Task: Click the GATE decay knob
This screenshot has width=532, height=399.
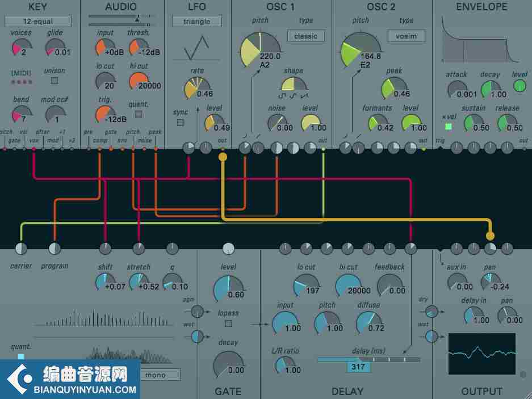Action: point(228,364)
